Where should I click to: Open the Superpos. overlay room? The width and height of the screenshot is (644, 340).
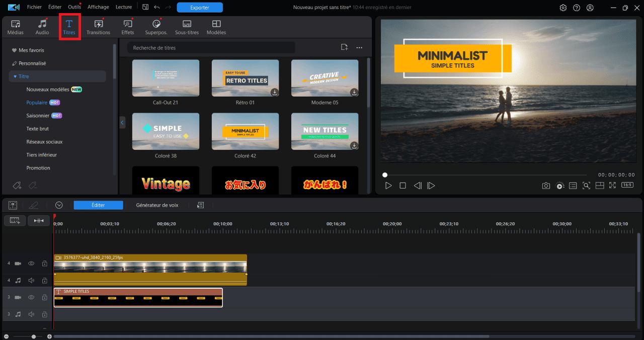coord(156,27)
